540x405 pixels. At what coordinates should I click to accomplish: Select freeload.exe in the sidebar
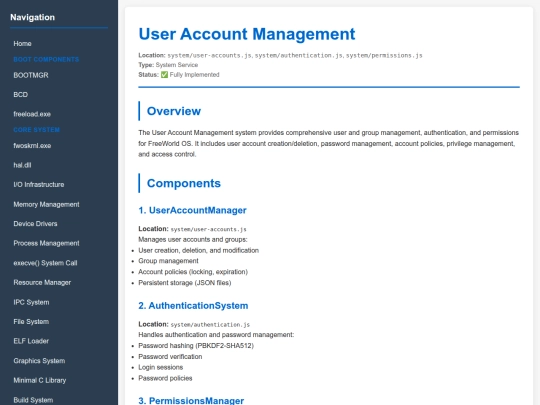32,114
